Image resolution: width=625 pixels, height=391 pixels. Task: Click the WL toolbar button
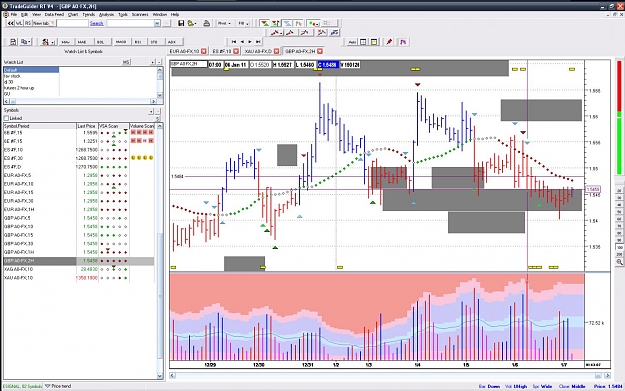point(19,24)
